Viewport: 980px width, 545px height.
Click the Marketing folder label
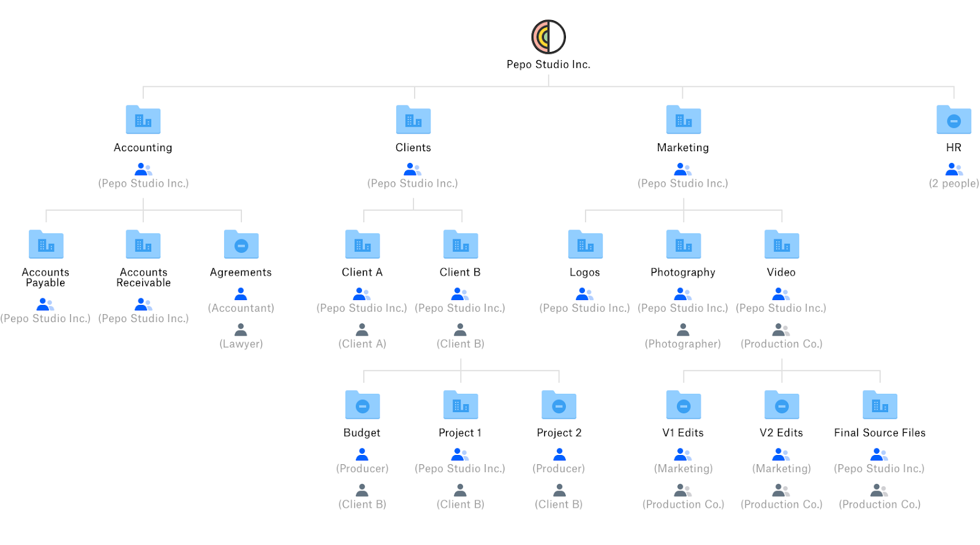[x=683, y=148]
